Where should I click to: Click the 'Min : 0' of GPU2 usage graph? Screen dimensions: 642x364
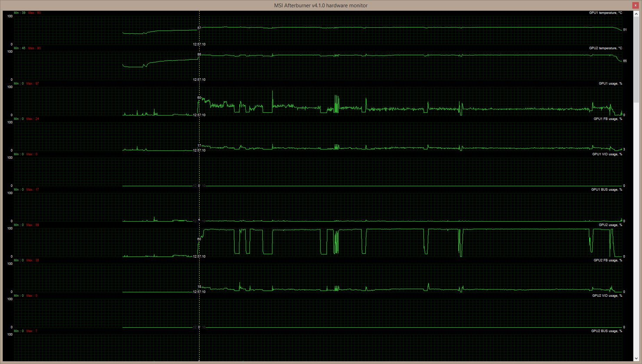19,225
